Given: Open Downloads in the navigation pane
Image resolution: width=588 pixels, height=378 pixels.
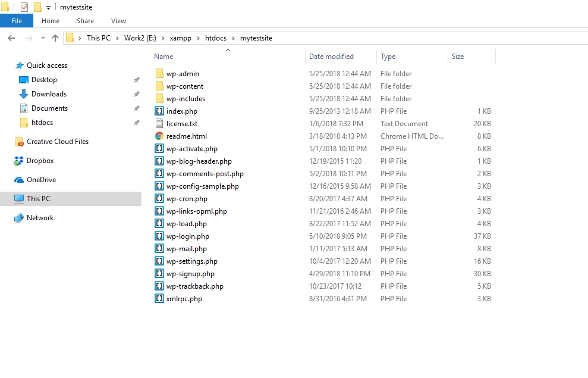Looking at the screenshot, I should [49, 94].
